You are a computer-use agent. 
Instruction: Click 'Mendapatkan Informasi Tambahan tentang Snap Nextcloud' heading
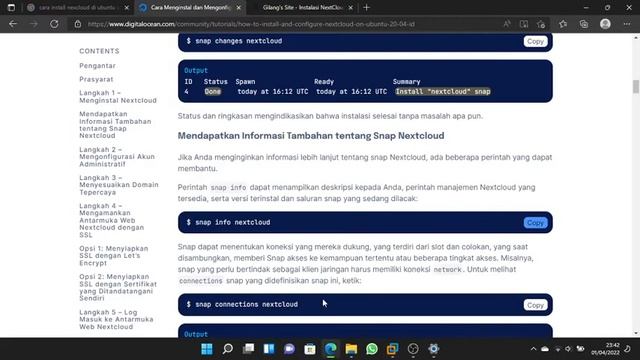tap(311, 136)
